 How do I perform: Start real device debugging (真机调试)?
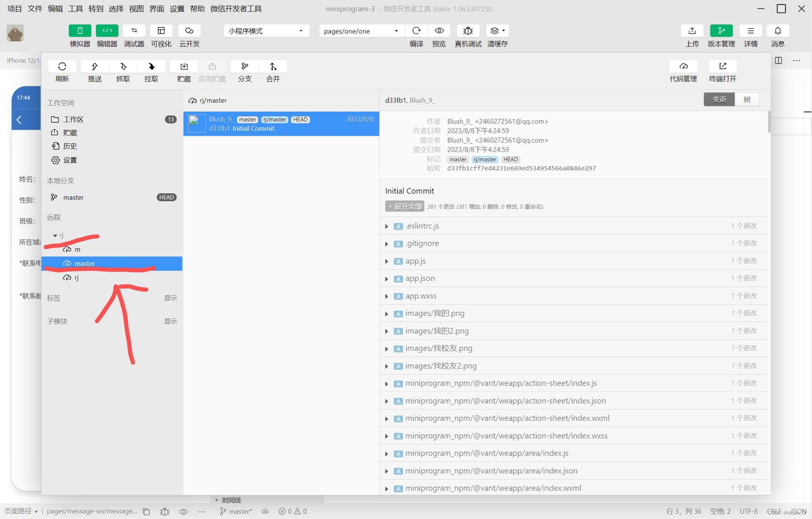[468, 31]
